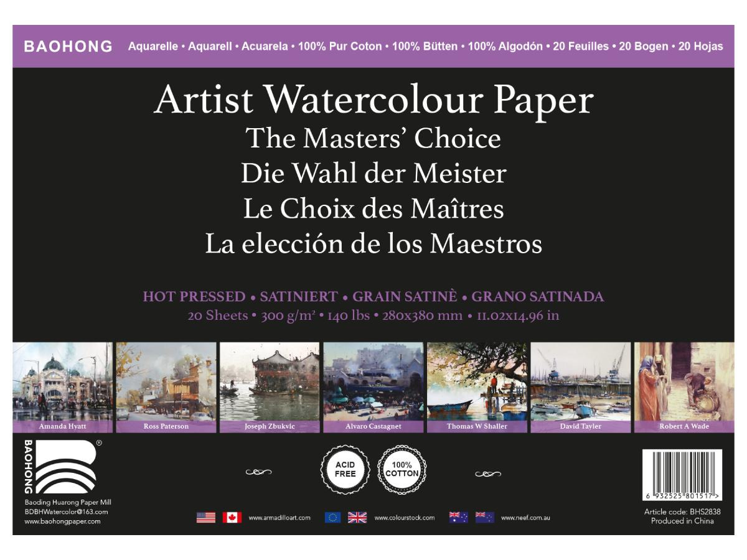
Task: Click the European Union flag icon
Action: (333, 517)
